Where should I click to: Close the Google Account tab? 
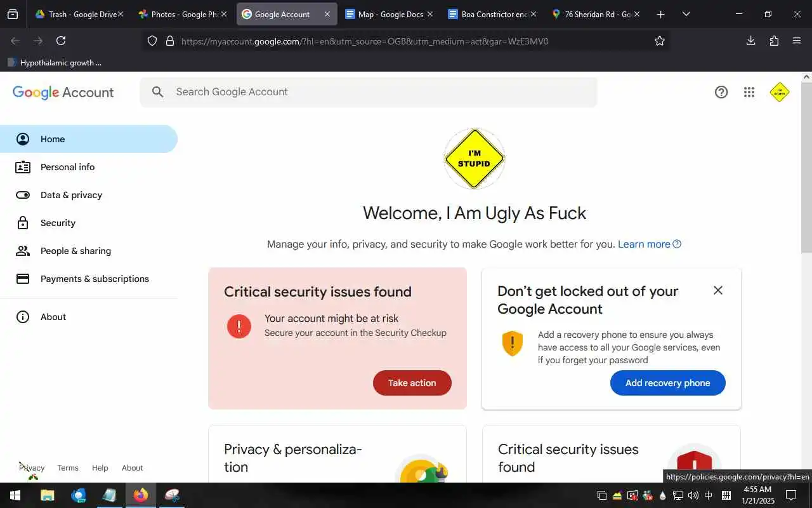coord(327,14)
